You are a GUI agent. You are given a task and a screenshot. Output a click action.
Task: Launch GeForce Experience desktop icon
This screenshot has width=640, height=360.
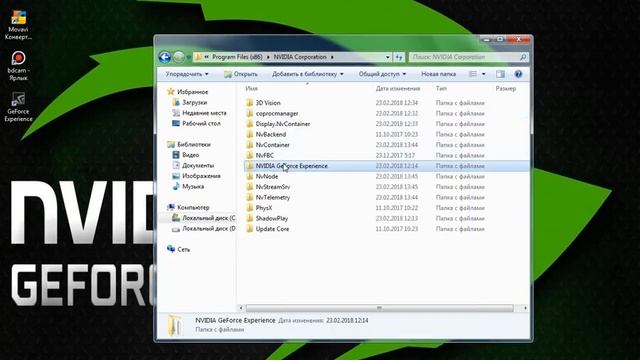[18, 107]
